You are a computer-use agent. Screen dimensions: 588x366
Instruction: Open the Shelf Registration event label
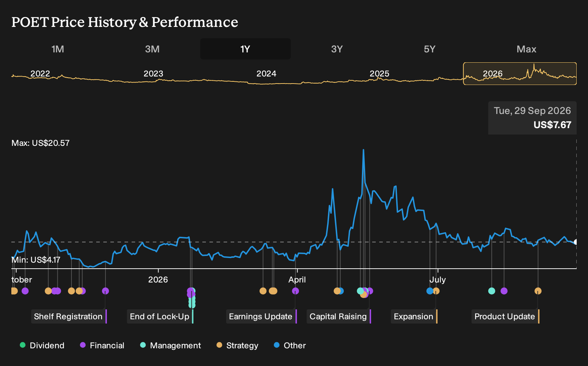(x=69, y=316)
